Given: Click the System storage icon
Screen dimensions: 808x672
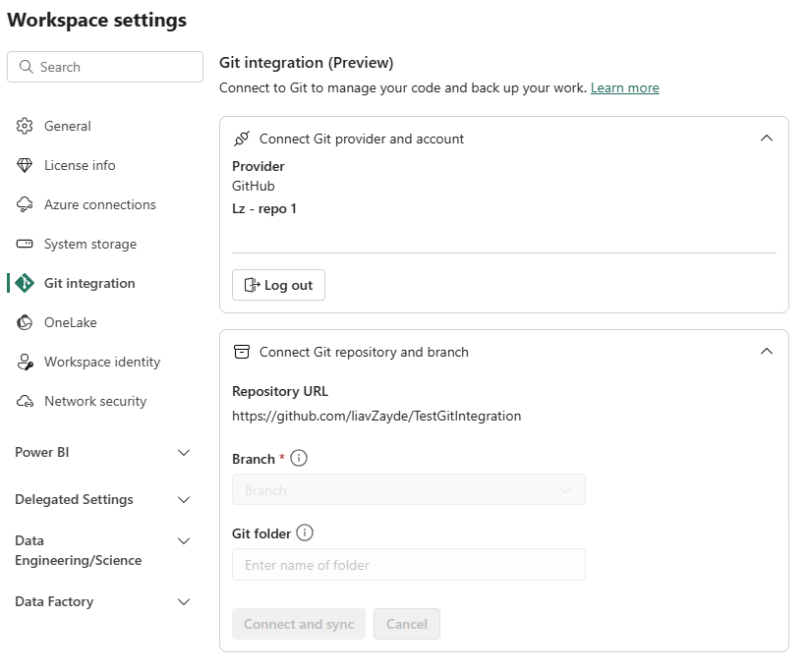Looking at the screenshot, I should (x=25, y=244).
